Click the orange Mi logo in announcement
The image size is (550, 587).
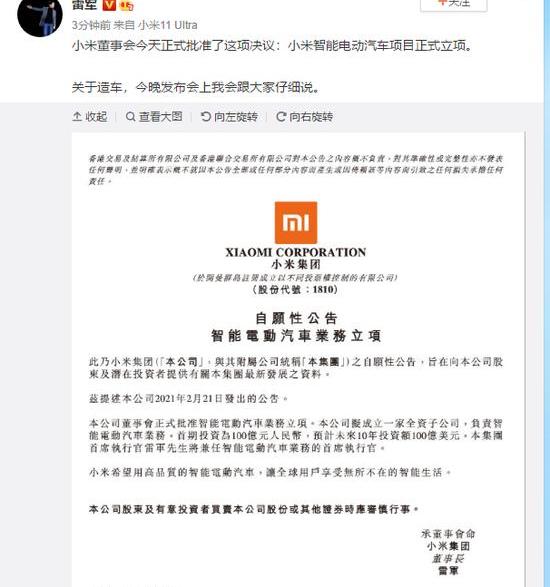[296, 223]
